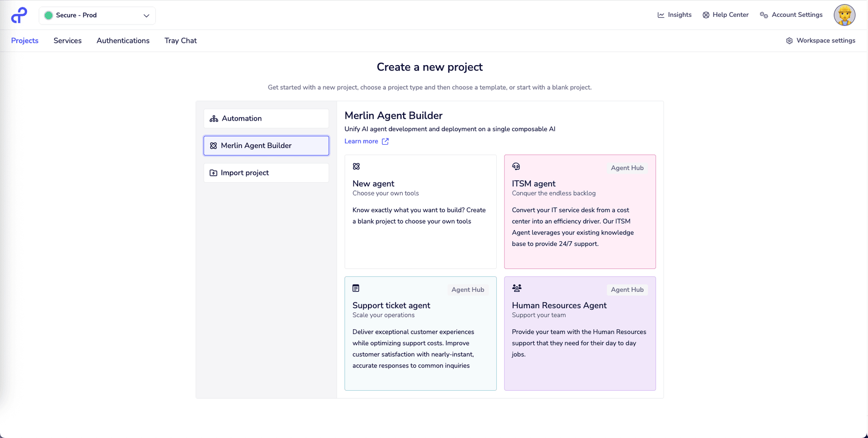Click the ITSM agent headset icon
Viewport: 868px width, 438px height.
(516, 166)
